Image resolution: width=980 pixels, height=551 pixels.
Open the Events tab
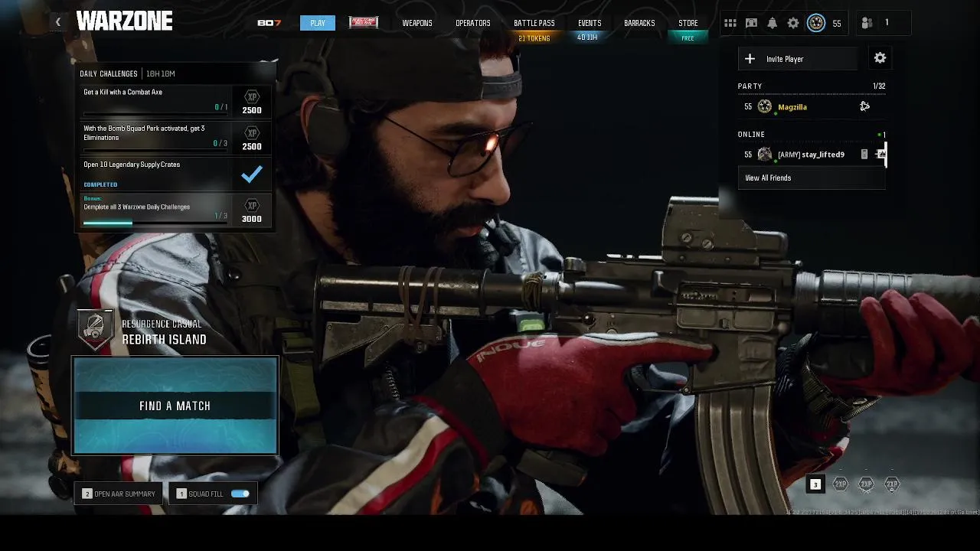(x=590, y=23)
